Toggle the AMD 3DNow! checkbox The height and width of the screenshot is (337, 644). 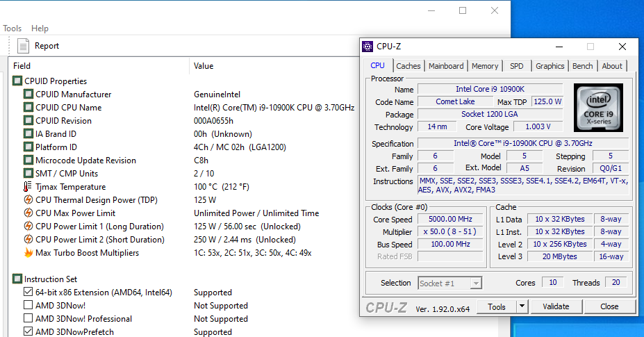tap(28, 305)
